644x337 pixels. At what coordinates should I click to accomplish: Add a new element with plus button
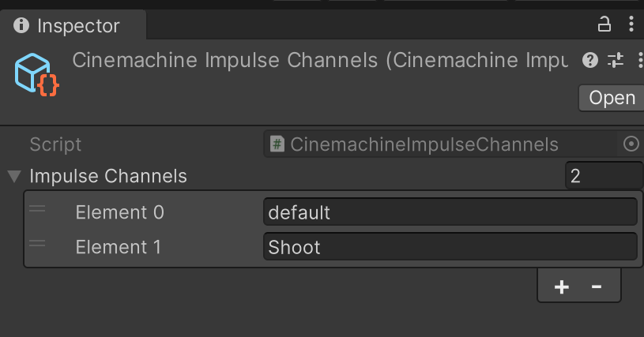click(562, 287)
